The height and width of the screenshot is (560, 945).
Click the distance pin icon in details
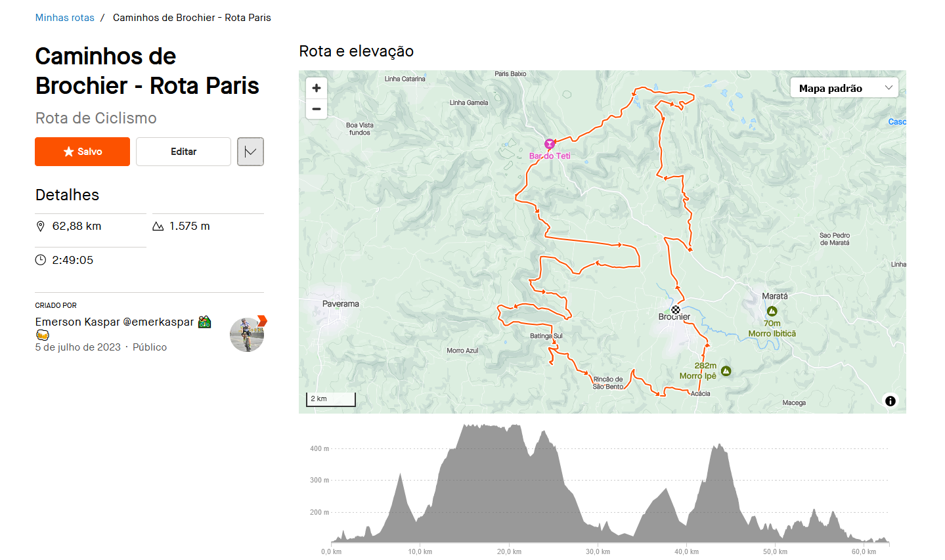pyautogui.click(x=41, y=226)
